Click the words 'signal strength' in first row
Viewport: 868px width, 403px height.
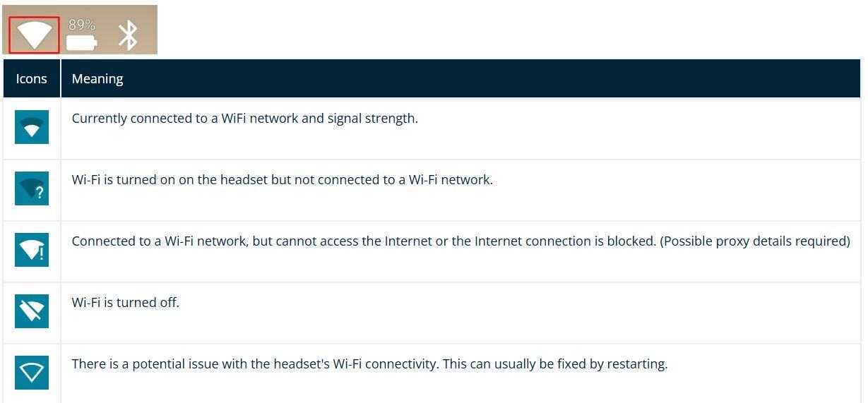(373, 119)
